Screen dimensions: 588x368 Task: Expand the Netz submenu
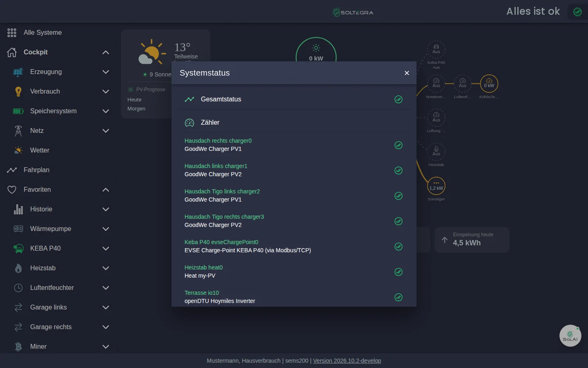tap(106, 131)
